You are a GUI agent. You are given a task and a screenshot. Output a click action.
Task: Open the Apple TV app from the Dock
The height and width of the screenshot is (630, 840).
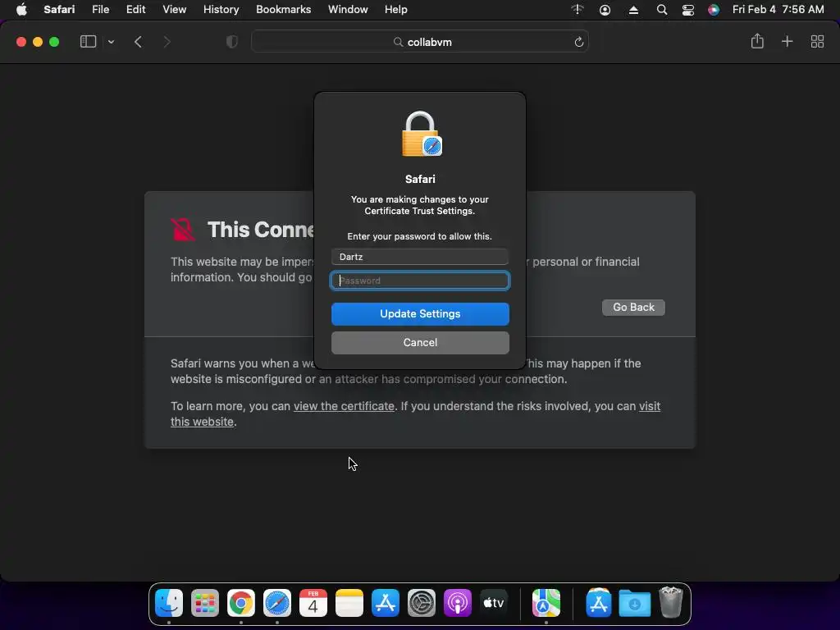(494, 603)
